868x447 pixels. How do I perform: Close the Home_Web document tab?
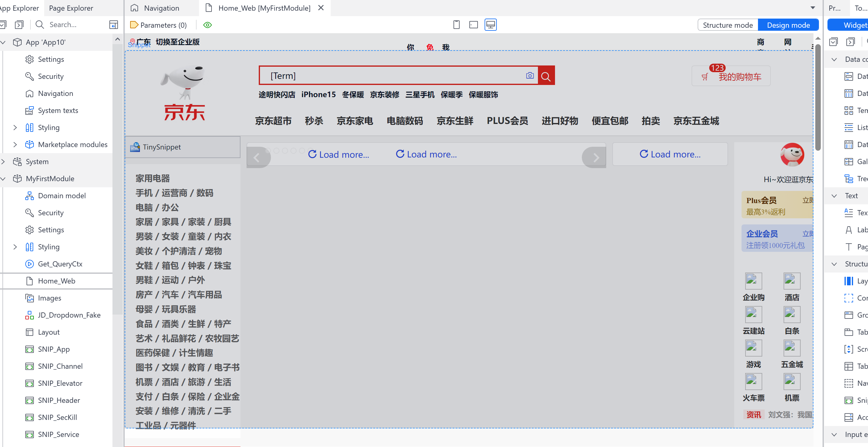pyautogui.click(x=321, y=7)
